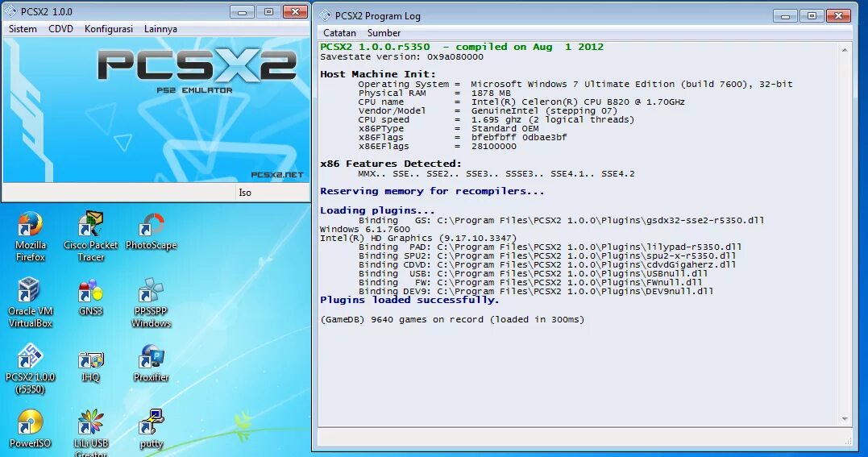
Task: Select PowerISO desktop icon
Action: (x=30, y=429)
